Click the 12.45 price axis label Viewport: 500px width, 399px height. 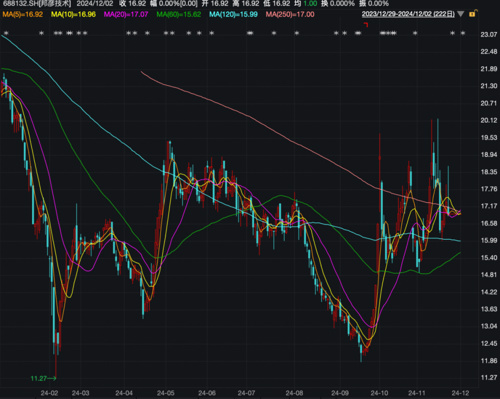489,343
